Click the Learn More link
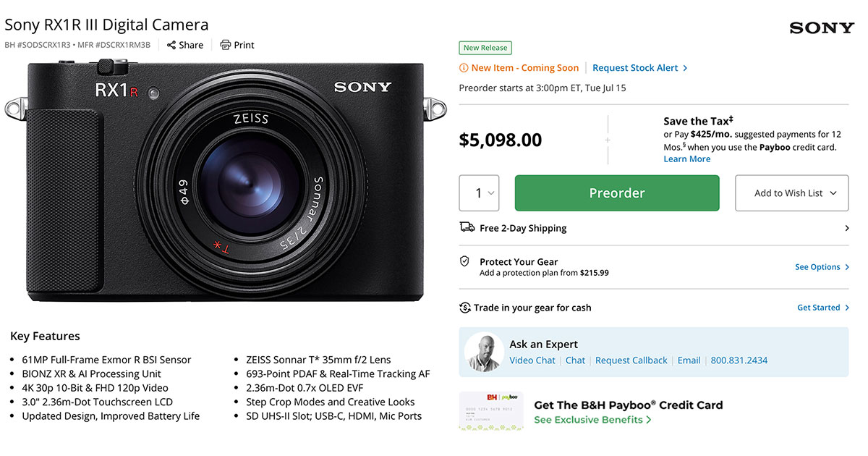Screen dimensions: 868x456 tap(686, 159)
